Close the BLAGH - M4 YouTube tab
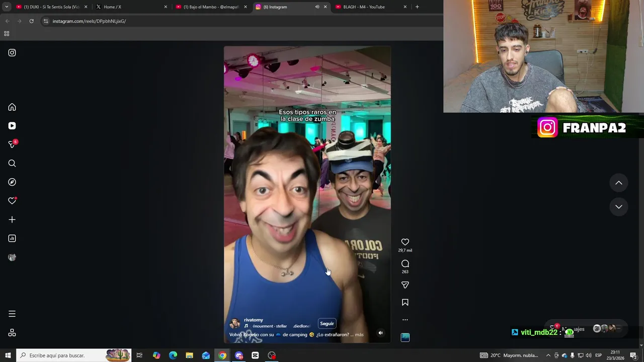The width and height of the screenshot is (644, 362). [405, 7]
